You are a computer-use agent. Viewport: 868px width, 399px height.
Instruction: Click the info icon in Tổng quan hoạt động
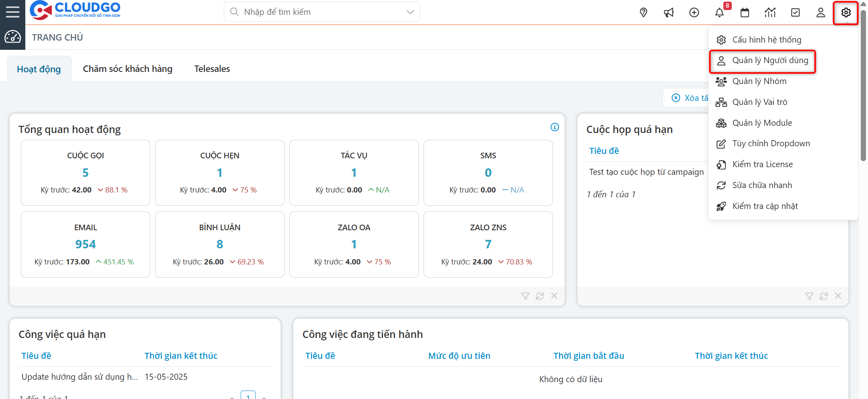point(555,127)
